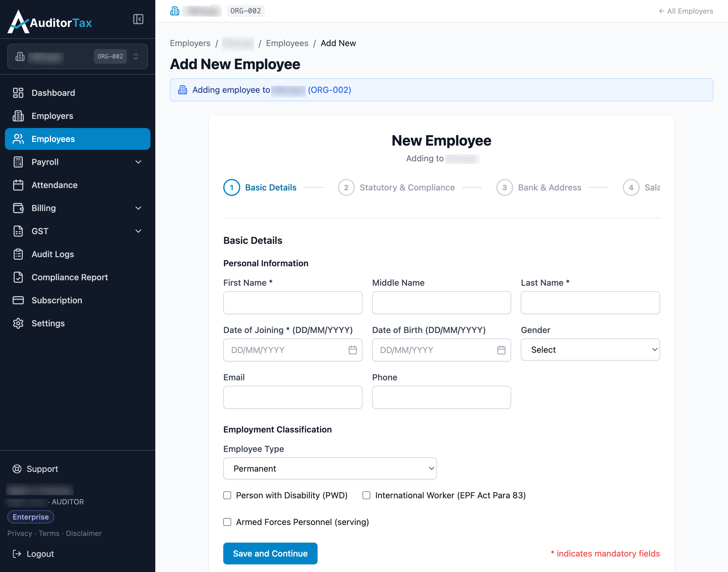The height and width of the screenshot is (572, 728).
Task: Check Armed Forces Personnel (serving)
Action: click(227, 522)
